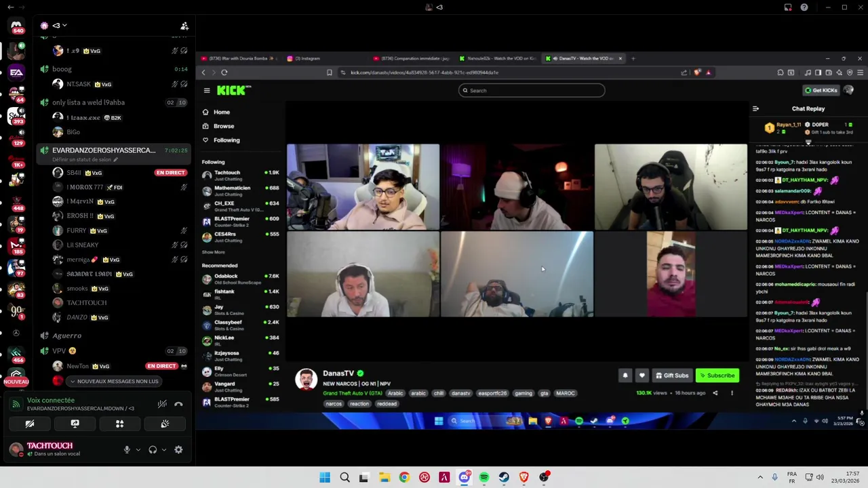Image resolution: width=868 pixels, height=488 pixels.
Task: Click Subscribe button in streamed Kick page
Action: coord(717,375)
